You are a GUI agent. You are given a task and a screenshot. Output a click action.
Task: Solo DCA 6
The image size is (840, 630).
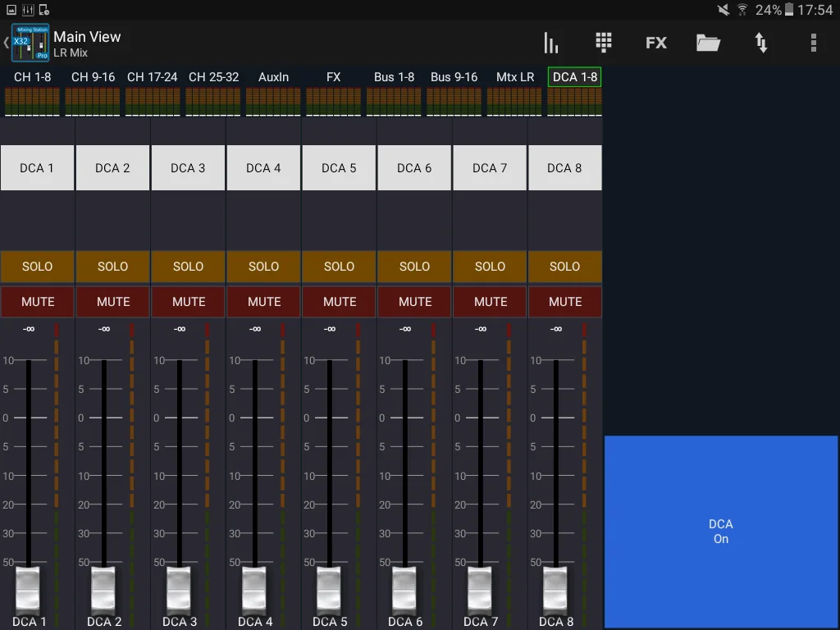pos(414,266)
